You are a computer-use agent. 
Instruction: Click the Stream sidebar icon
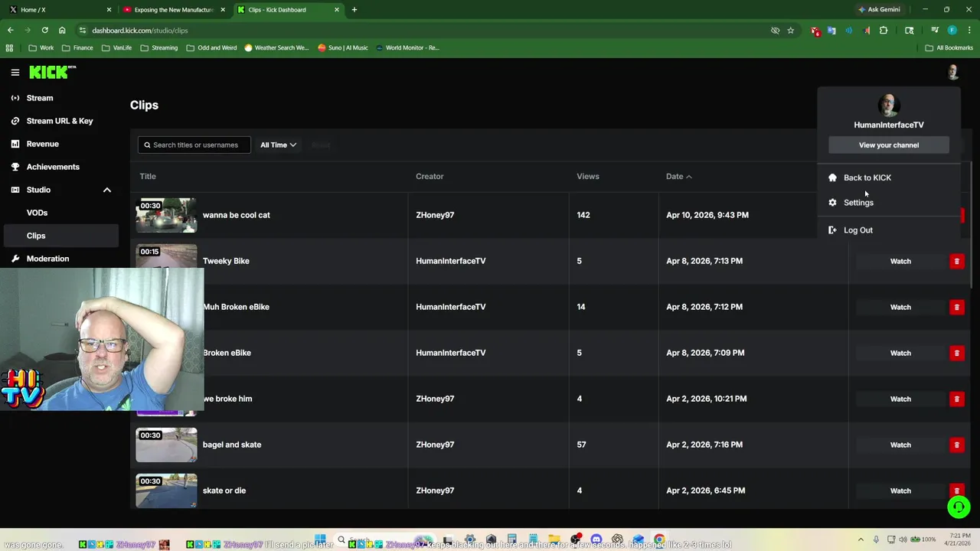[x=15, y=98]
